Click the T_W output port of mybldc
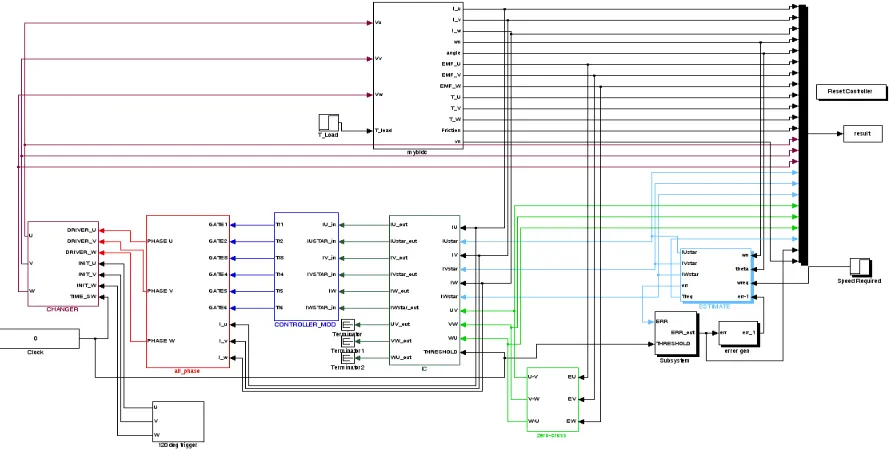Viewport: 890px width, 450px height. pyautogui.click(x=456, y=119)
